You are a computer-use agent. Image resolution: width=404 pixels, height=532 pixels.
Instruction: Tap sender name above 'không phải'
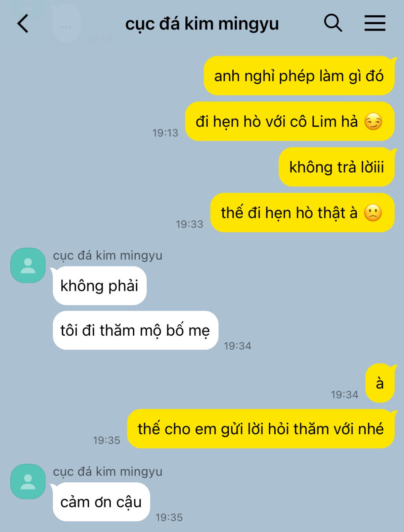pos(108,256)
